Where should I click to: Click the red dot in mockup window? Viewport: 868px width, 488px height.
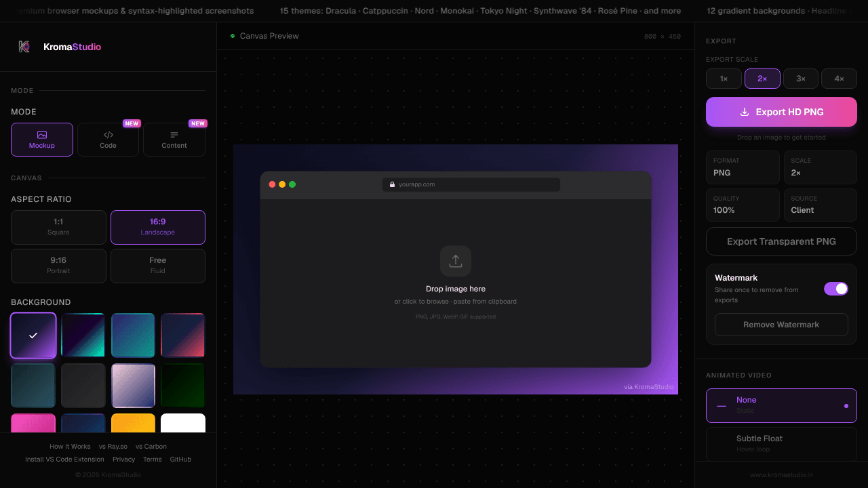pos(273,184)
